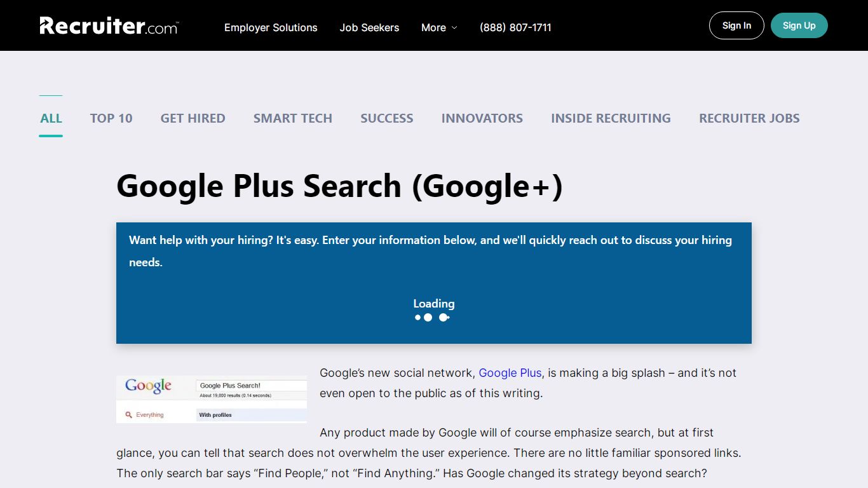Switch to the TOP 10 tab
Screen dimensions: 868x488
[x=111, y=118]
